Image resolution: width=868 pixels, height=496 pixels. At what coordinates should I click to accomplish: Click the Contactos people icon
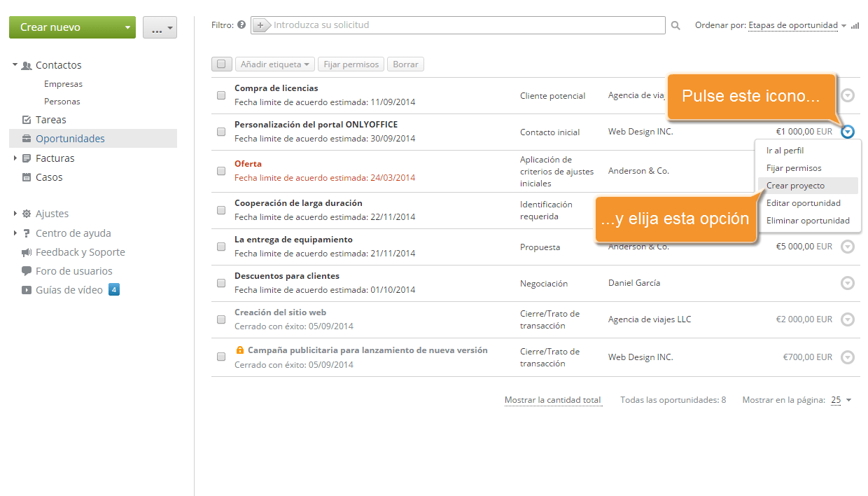click(x=27, y=65)
